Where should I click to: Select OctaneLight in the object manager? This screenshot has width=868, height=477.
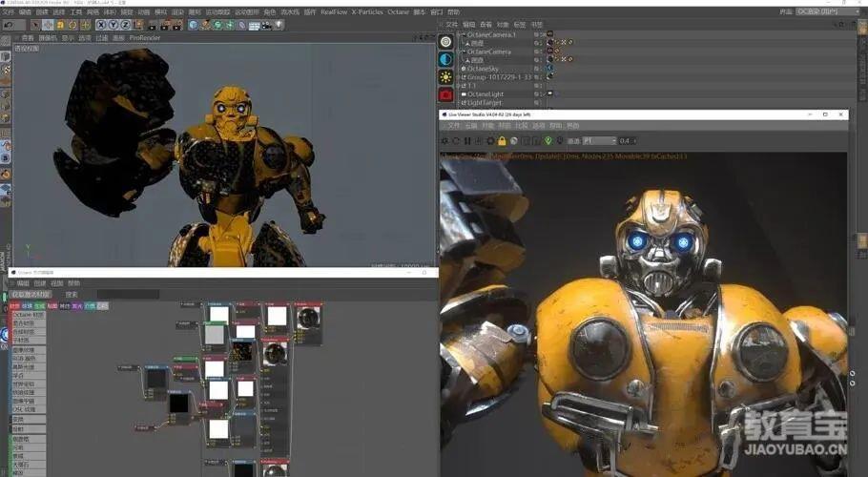[486, 94]
